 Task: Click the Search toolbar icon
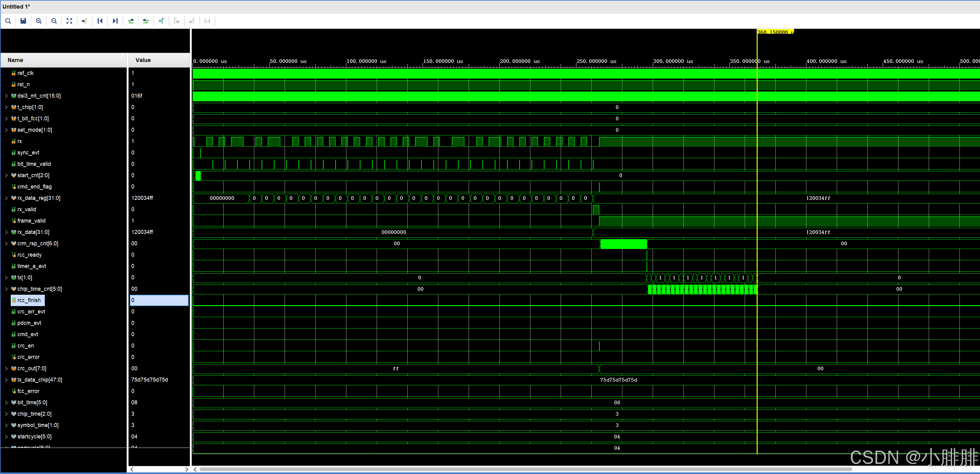pos(8,21)
